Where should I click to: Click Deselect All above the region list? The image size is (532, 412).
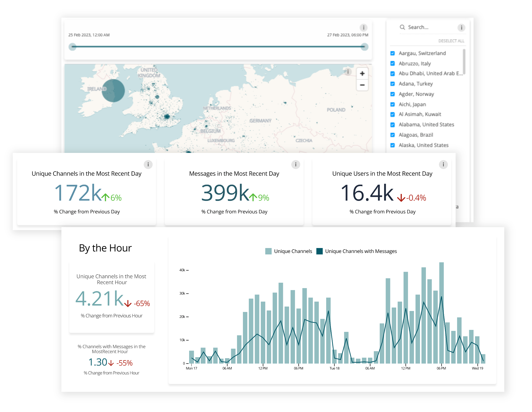click(x=451, y=41)
